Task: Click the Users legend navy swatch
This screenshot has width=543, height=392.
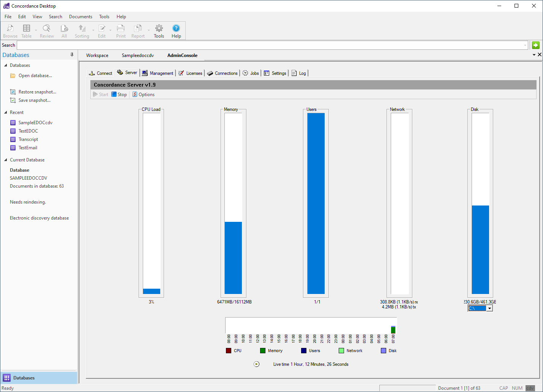Action: coord(304,351)
